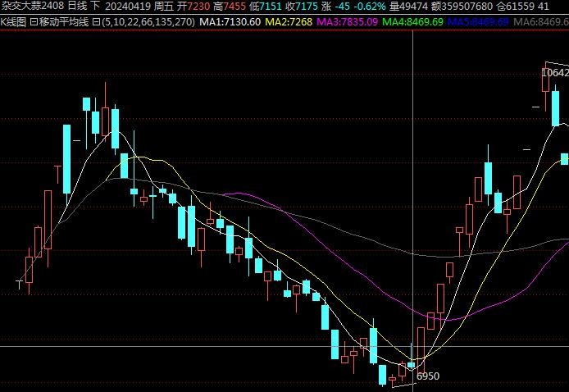The height and width of the screenshot is (392, 569).
Task: Click the white MA1:7130.60 legend
Action: tap(230, 21)
